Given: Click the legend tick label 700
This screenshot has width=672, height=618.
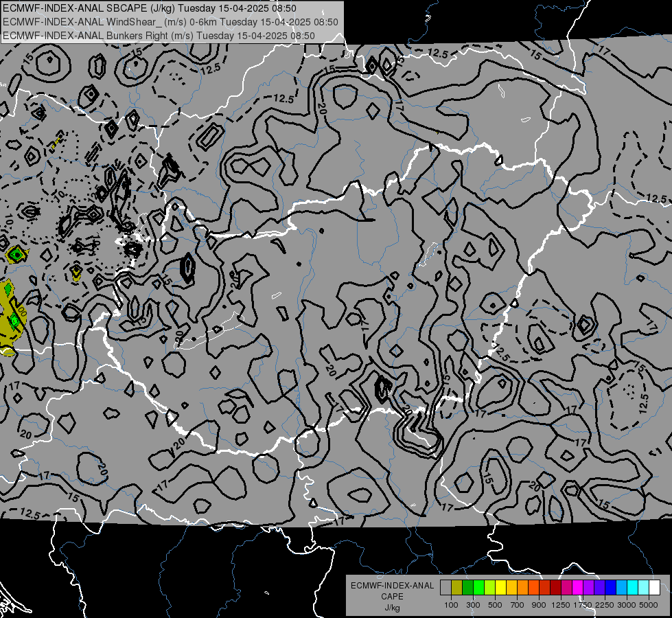Looking at the screenshot, I should 518,605.
